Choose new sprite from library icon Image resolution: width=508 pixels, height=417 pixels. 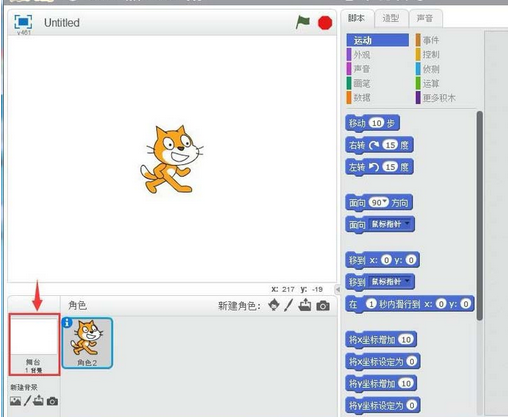tap(274, 305)
